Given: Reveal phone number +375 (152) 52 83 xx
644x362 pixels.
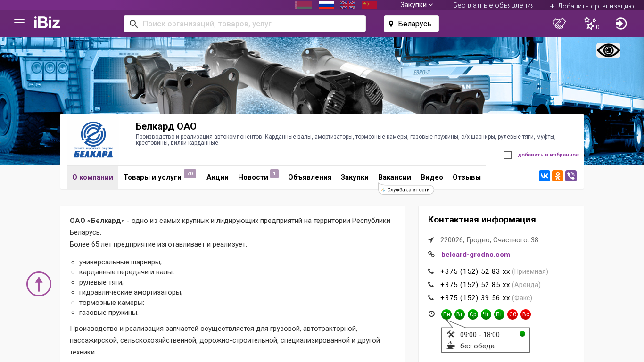Looking at the screenshot, I should pyautogui.click(x=475, y=271).
